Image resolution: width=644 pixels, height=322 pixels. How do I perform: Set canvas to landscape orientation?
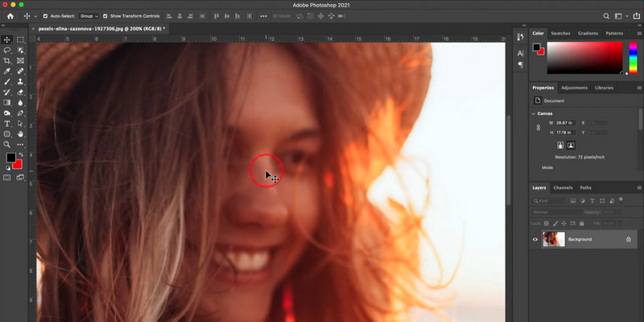[571, 145]
